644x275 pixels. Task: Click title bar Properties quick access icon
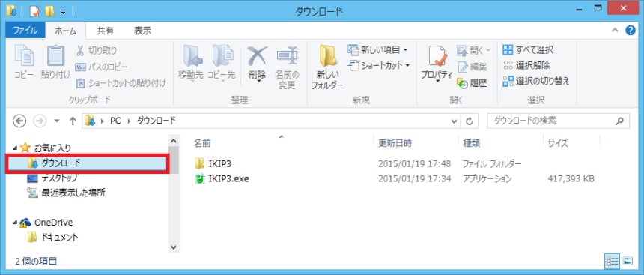point(35,11)
